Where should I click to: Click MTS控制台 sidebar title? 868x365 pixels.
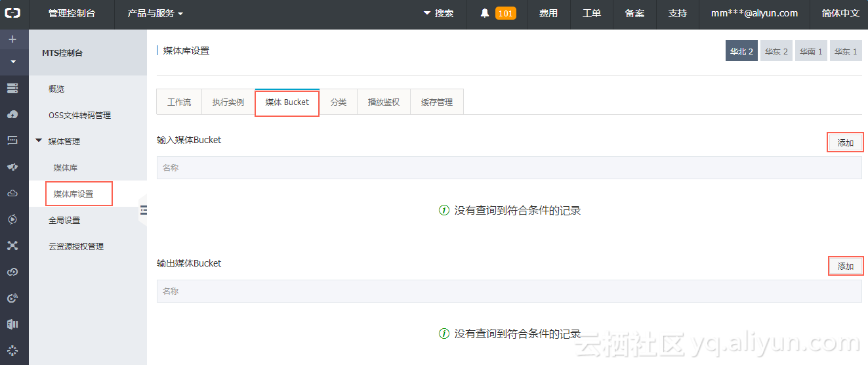[62, 53]
